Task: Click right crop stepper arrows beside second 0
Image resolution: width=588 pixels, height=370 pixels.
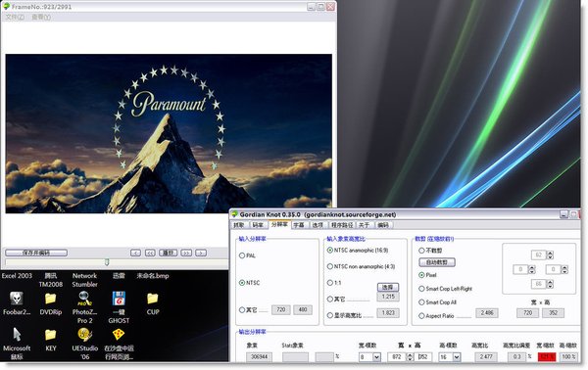Action: click(564, 269)
